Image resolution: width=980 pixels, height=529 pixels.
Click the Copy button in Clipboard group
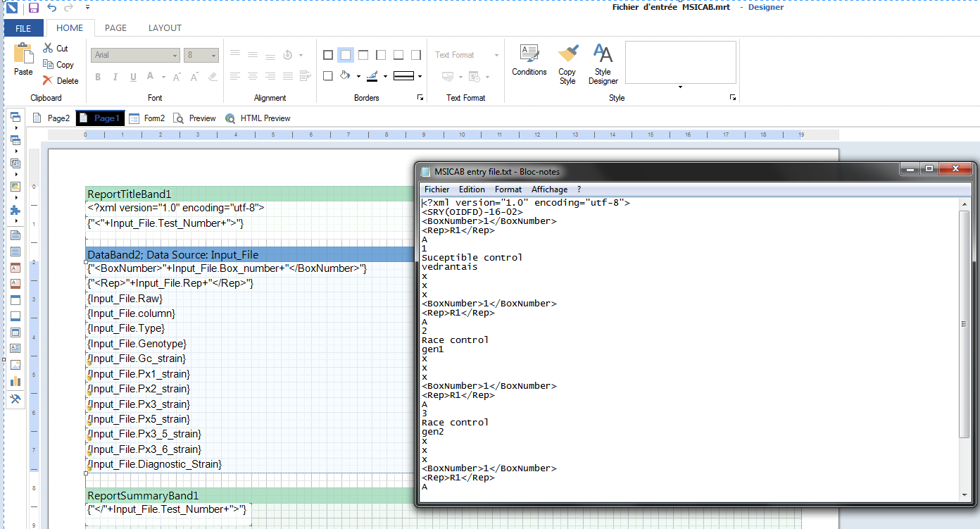click(58, 64)
